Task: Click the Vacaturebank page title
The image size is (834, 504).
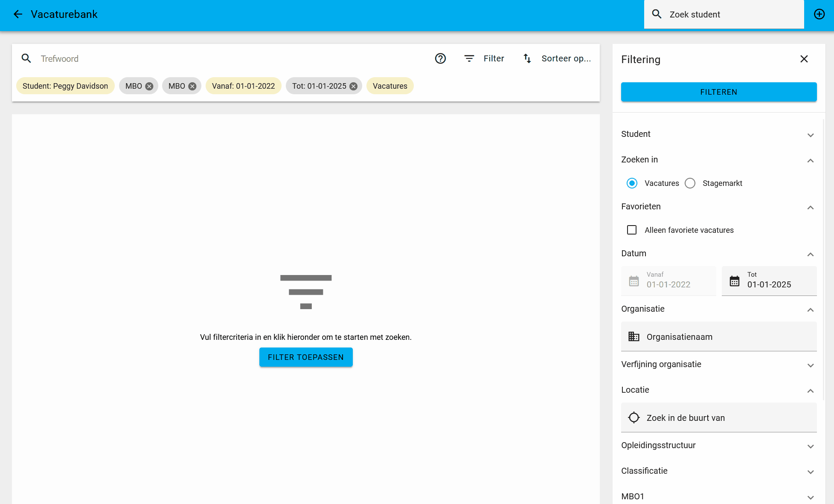Action: tap(64, 14)
